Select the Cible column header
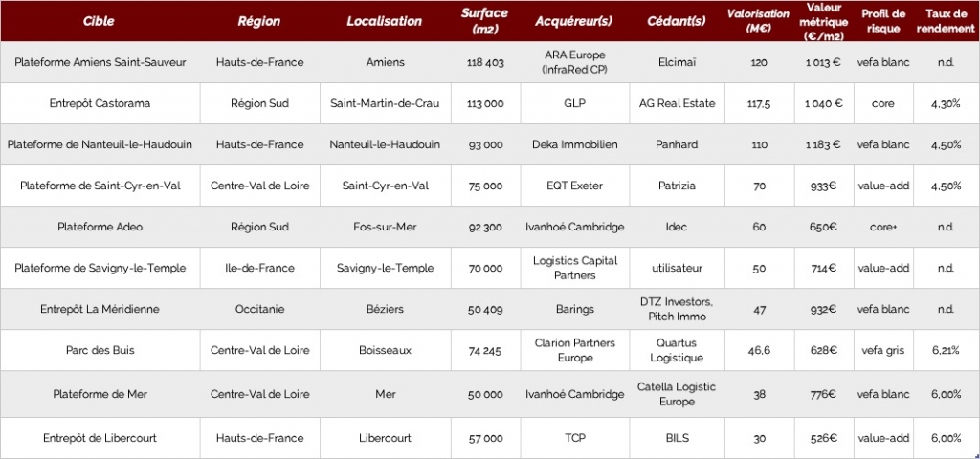The width and height of the screenshot is (980, 459). (x=100, y=21)
